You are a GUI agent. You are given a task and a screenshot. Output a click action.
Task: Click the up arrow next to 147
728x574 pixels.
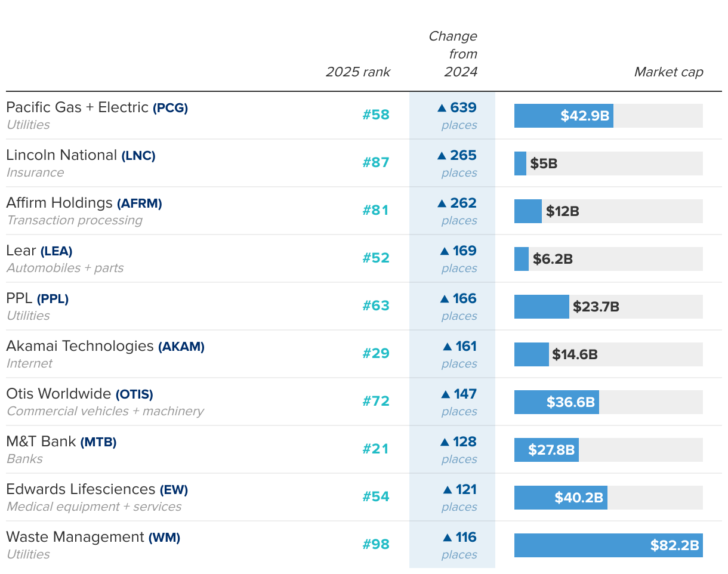[445, 394]
